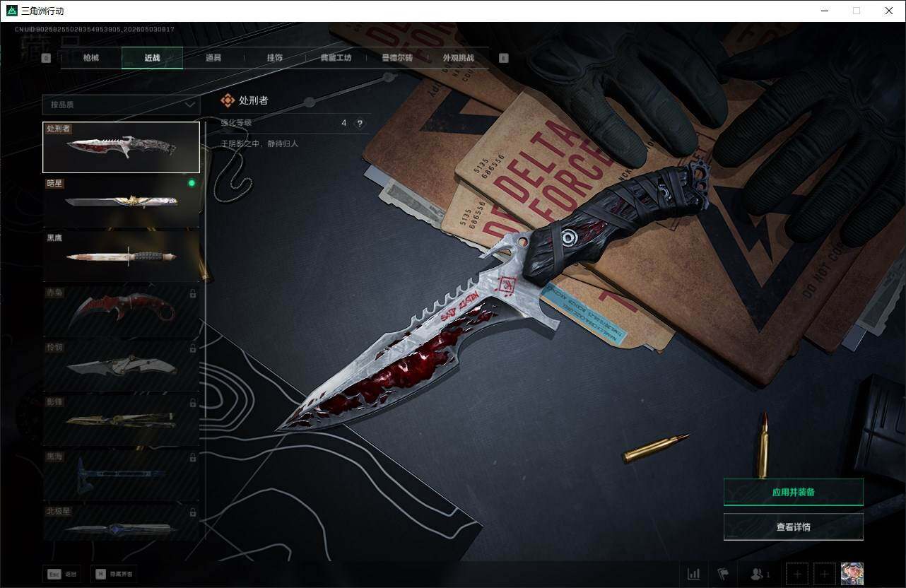Switch to the 道具 tab
This screenshot has width=906, height=588.
(213, 58)
